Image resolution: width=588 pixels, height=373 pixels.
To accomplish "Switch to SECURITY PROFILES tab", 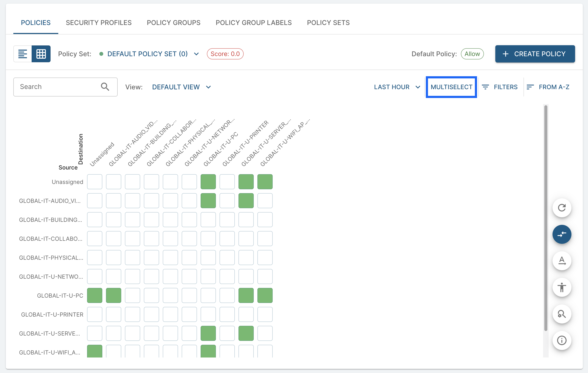I will tap(99, 23).
